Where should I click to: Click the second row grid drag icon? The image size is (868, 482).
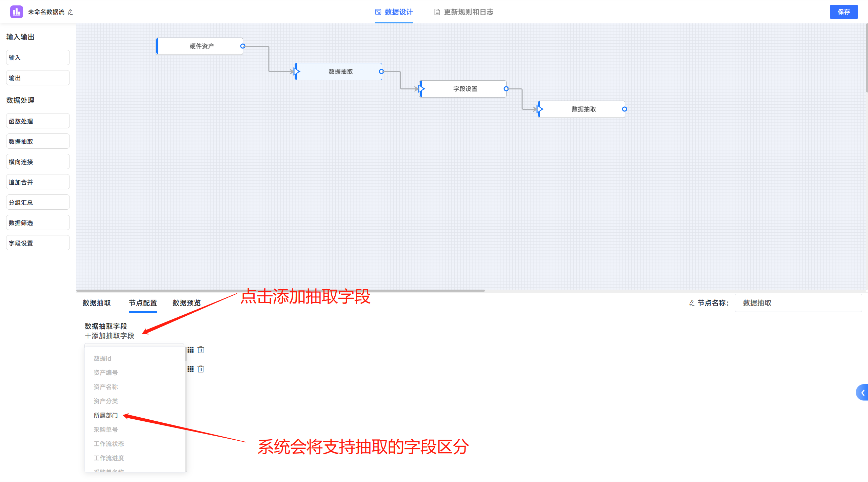[x=191, y=369]
